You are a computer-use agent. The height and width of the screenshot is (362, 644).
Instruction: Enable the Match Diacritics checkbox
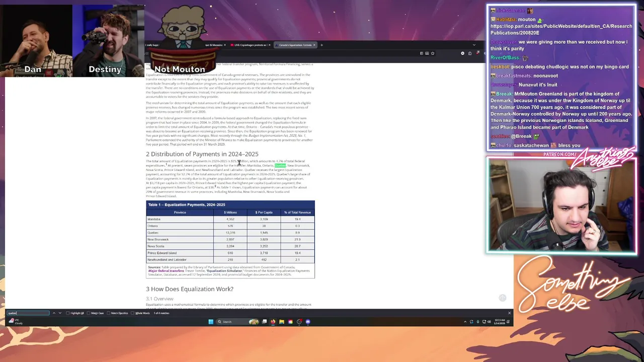pyautogui.click(x=108, y=313)
